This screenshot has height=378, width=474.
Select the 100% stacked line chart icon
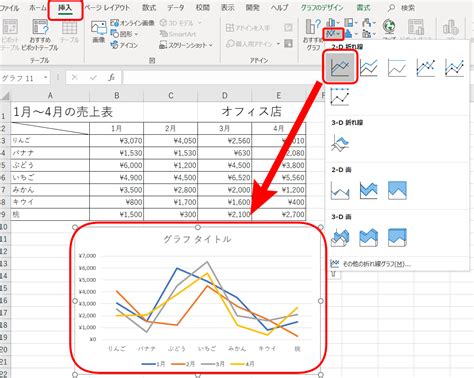pyautogui.click(x=397, y=67)
